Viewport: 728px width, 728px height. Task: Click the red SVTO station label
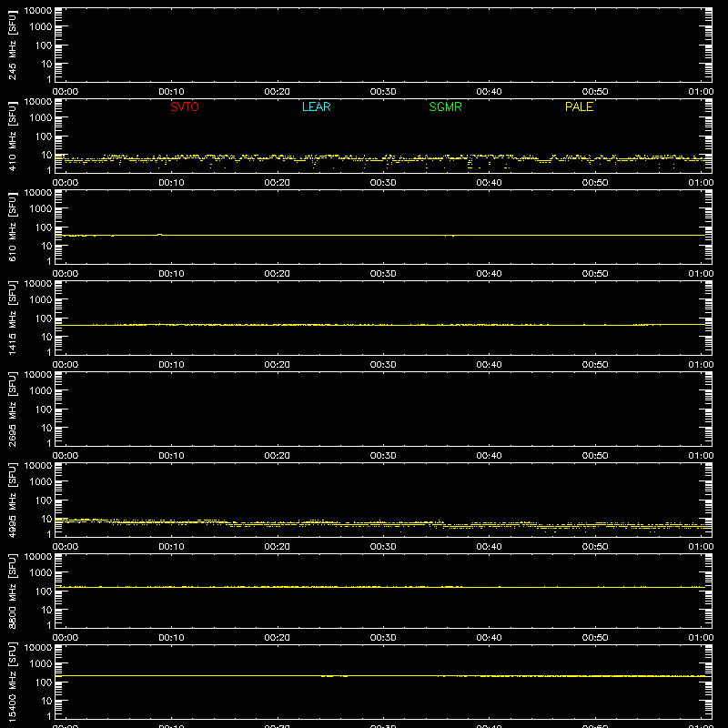click(x=185, y=106)
